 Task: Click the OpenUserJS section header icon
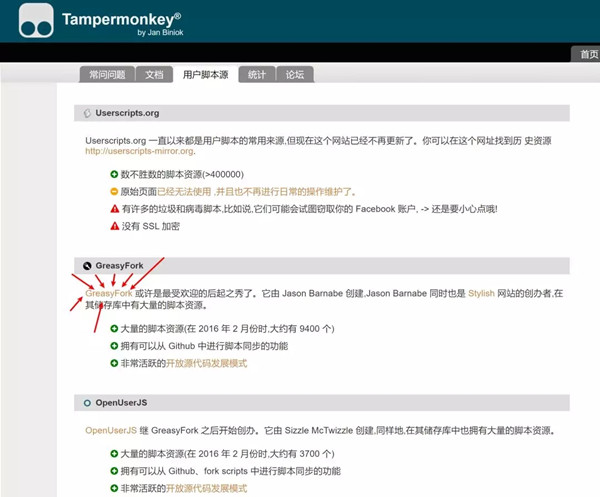(x=88, y=403)
